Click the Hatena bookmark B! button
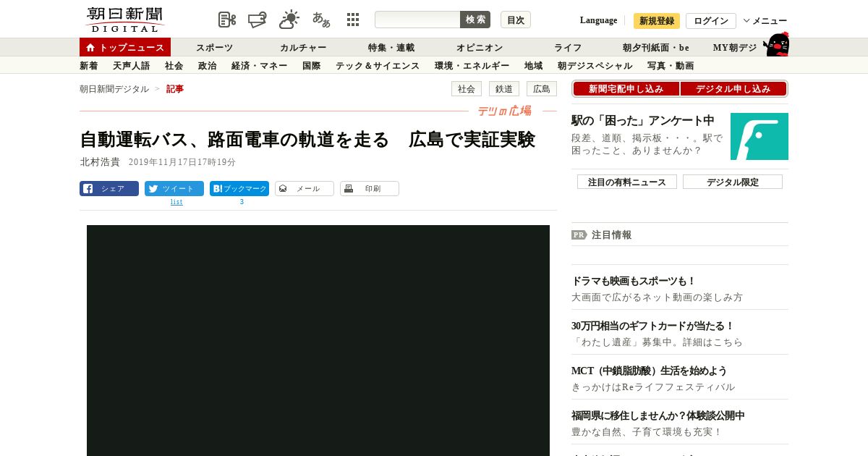The height and width of the screenshot is (456, 868). 239,188
